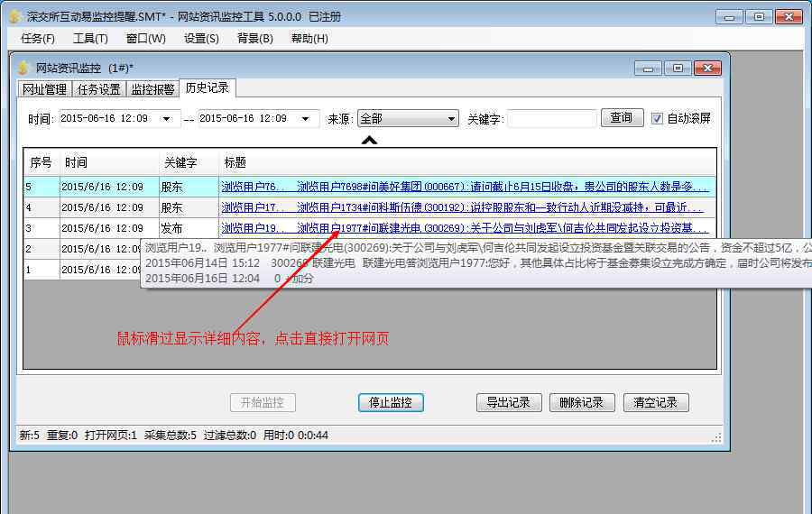This screenshot has width=812, height=514.
Task: Select the sequence number cell 1
Action: (42, 270)
